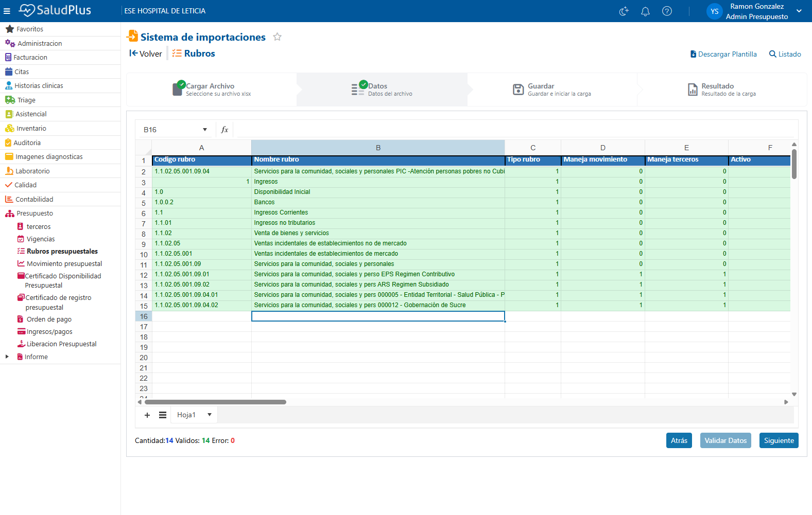This screenshot has width=812, height=515.
Task: Click the notifications bell icon
Action: click(645, 11)
